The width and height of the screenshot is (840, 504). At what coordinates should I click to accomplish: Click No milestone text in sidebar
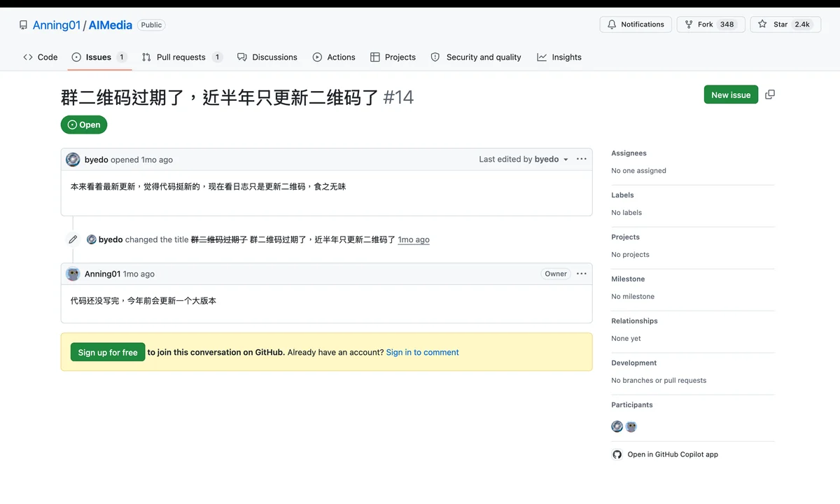633,297
